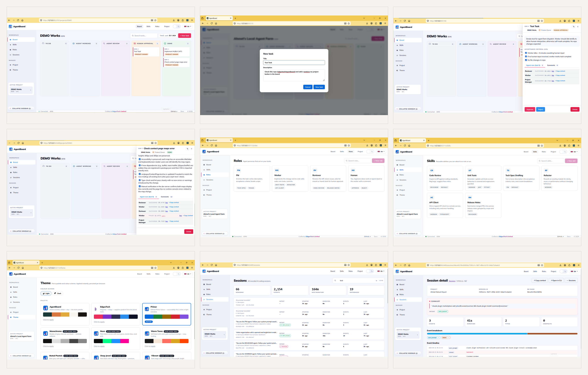Focus the 'Search roles...' field
588x375 pixels.
pyautogui.click(x=358, y=161)
